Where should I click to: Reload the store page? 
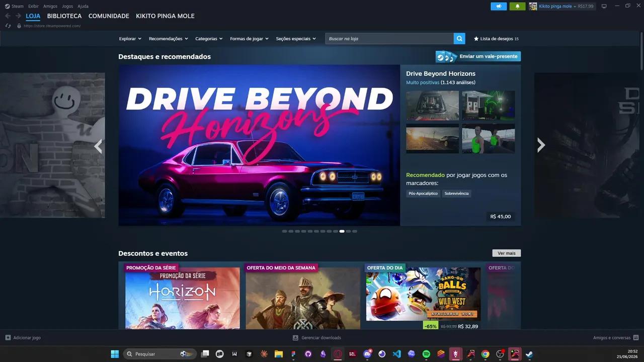[8, 26]
